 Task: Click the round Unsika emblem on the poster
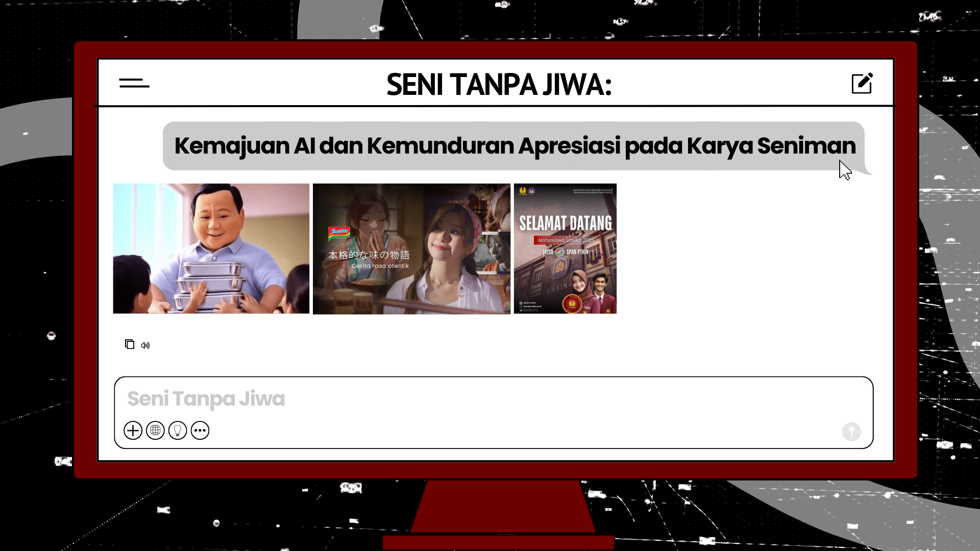pyautogui.click(x=572, y=305)
